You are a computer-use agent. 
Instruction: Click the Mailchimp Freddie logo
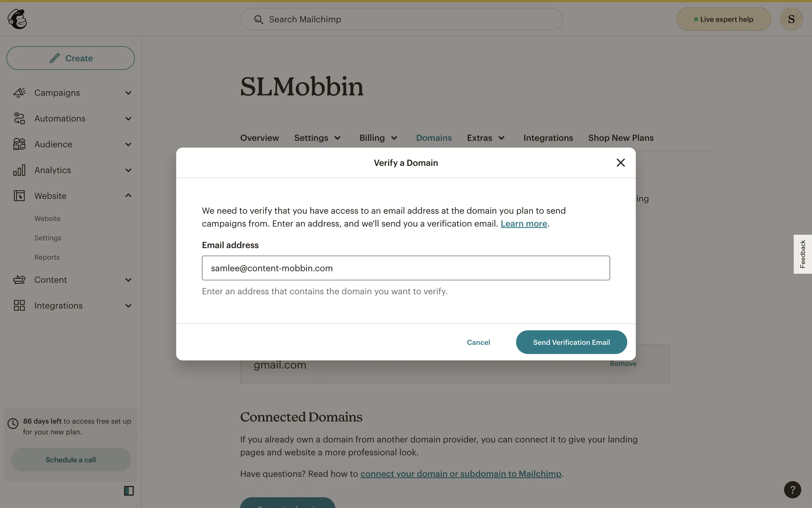(x=17, y=19)
